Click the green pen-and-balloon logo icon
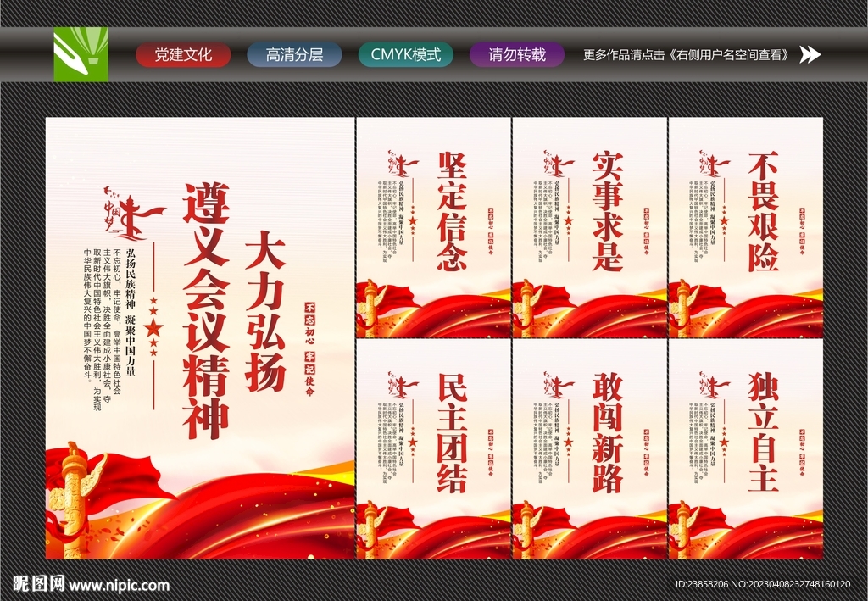Viewport: 868px width, 601px height. point(81,54)
